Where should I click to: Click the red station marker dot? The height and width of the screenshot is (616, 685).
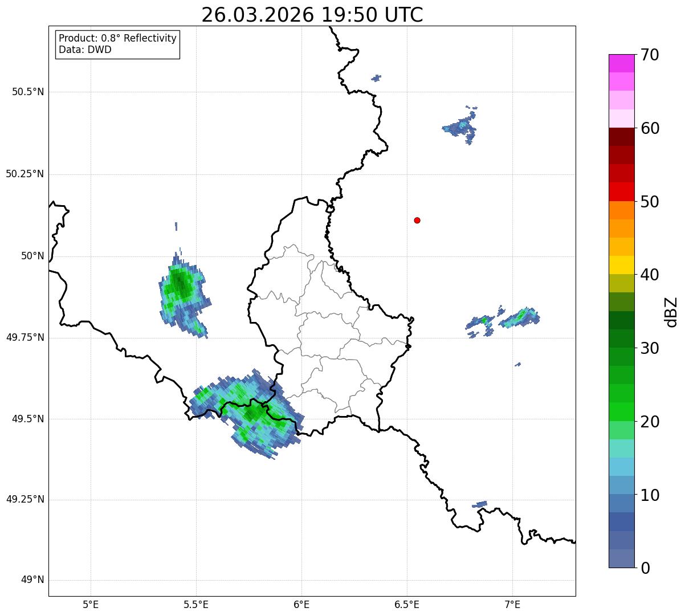coord(417,220)
